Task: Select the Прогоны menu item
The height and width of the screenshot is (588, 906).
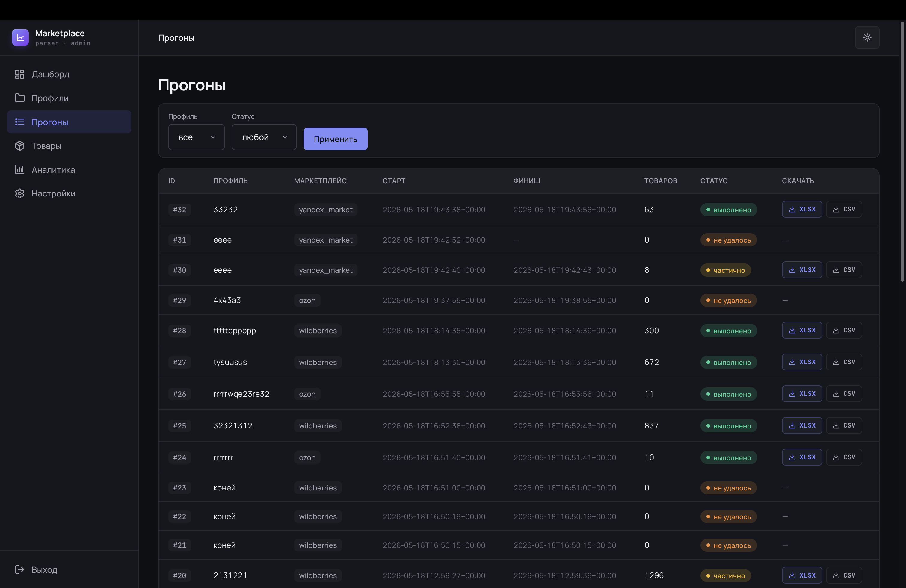Action: coord(69,122)
